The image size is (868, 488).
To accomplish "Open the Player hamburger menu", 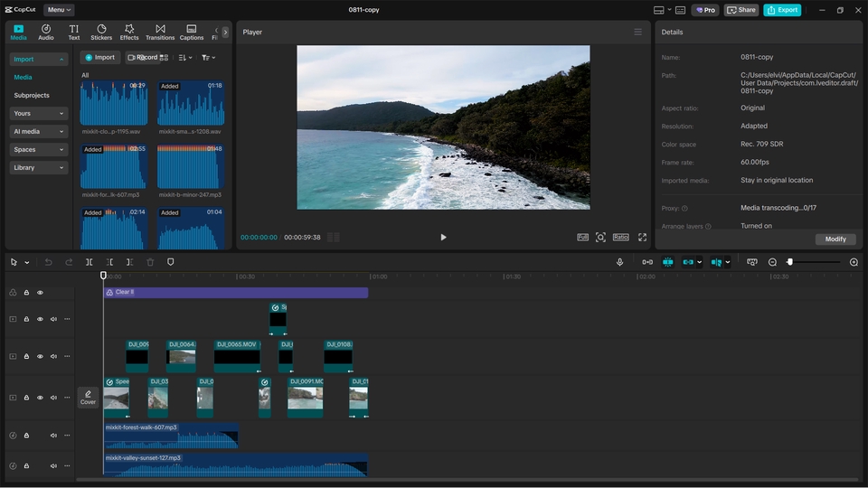I will 637,33.
